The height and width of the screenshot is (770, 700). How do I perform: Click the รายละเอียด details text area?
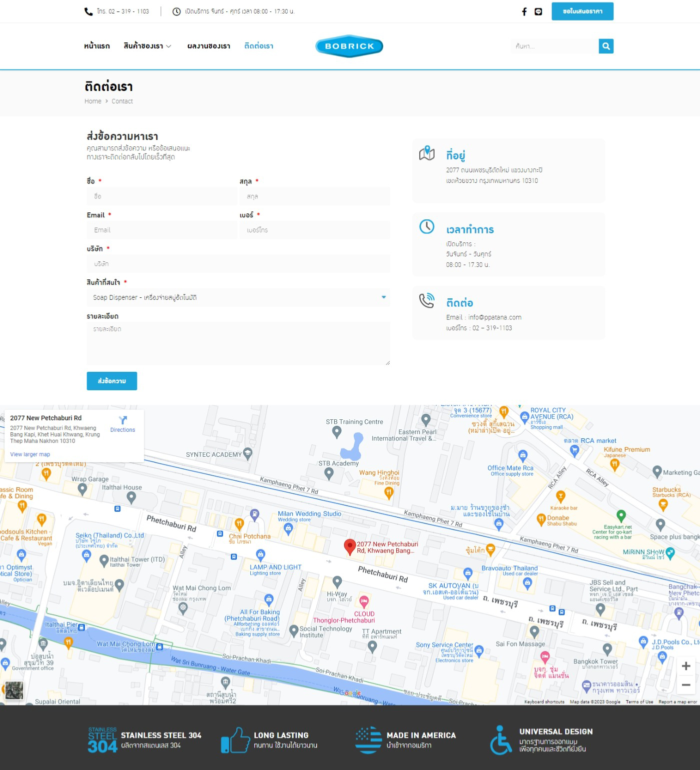(x=238, y=343)
